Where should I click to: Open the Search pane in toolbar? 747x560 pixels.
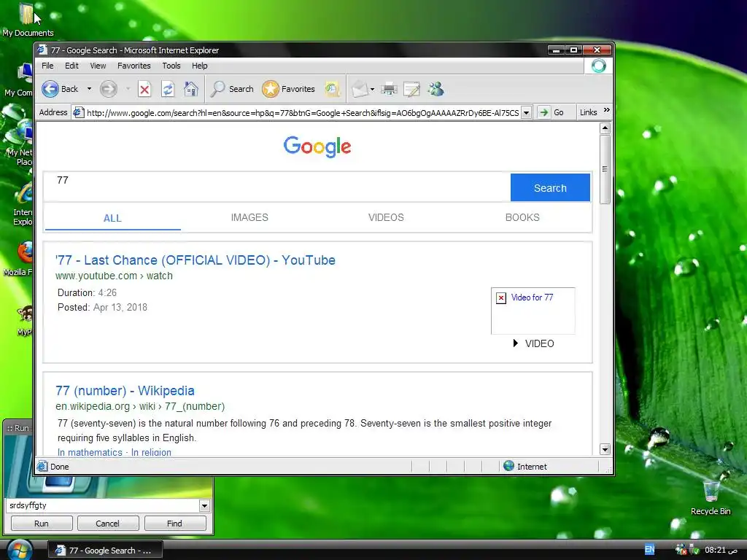(232, 89)
